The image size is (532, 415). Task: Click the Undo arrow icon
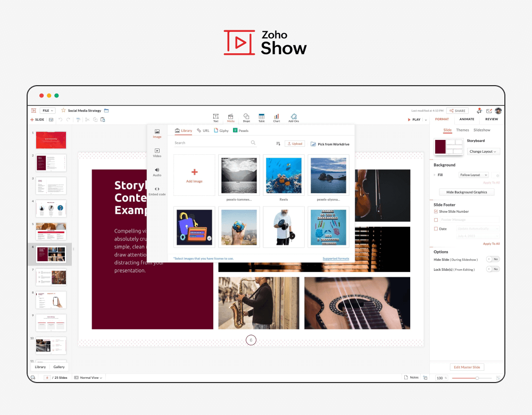click(x=61, y=119)
